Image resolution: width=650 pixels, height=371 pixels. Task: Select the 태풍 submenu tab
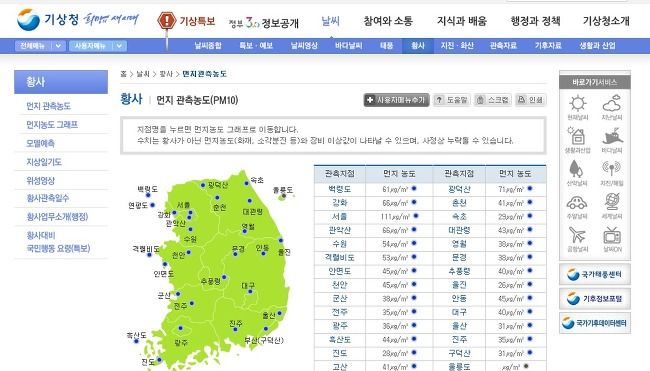[386, 46]
